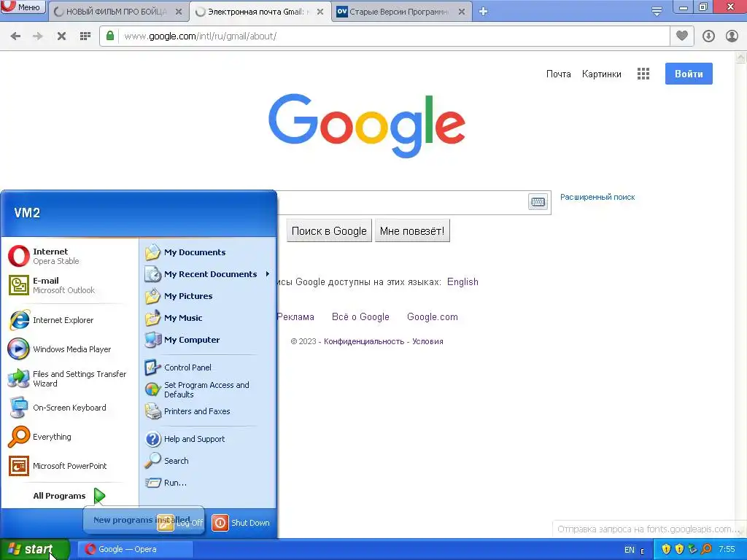Open the on-screen keyboard in search box
747x560 pixels.
(538, 202)
